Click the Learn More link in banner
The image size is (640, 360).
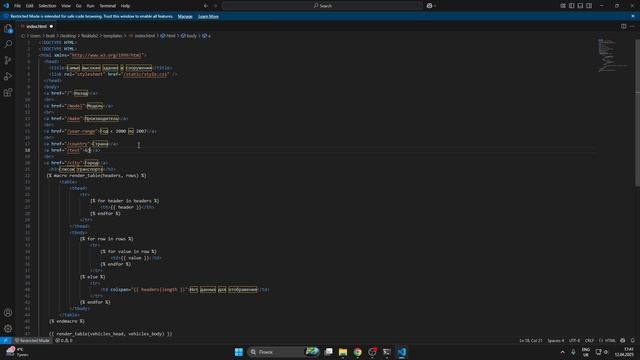pyautogui.click(x=208, y=16)
